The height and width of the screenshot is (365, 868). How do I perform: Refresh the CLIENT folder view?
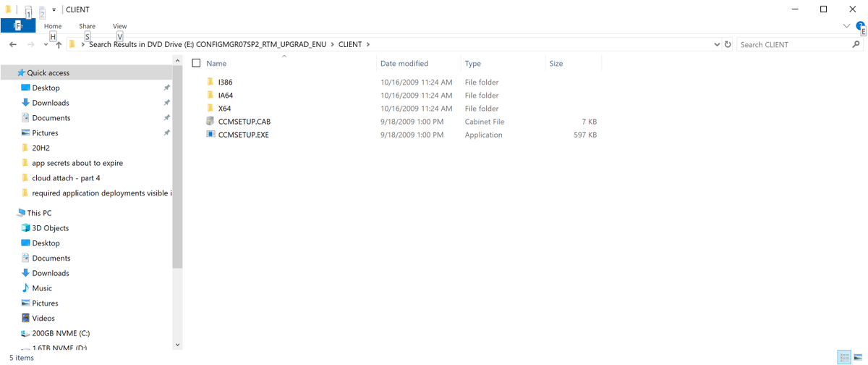click(x=727, y=44)
